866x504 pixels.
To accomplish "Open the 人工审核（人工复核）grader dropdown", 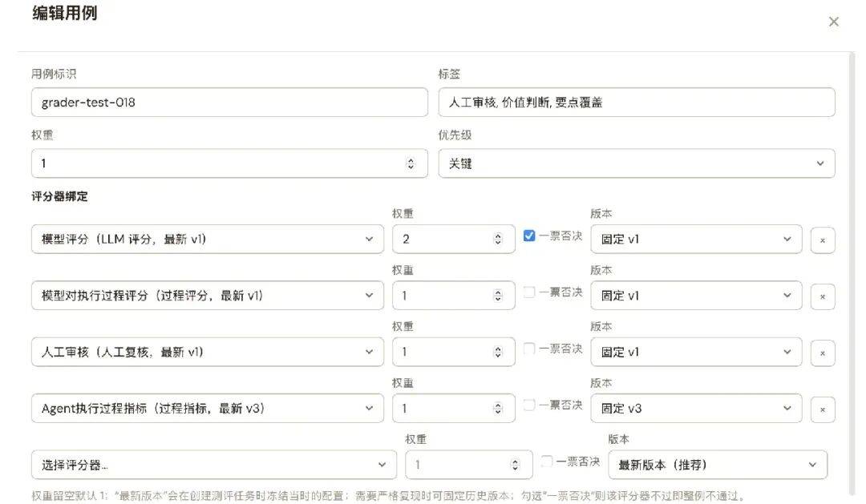I will pyautogui.click(x=207, y=352).
